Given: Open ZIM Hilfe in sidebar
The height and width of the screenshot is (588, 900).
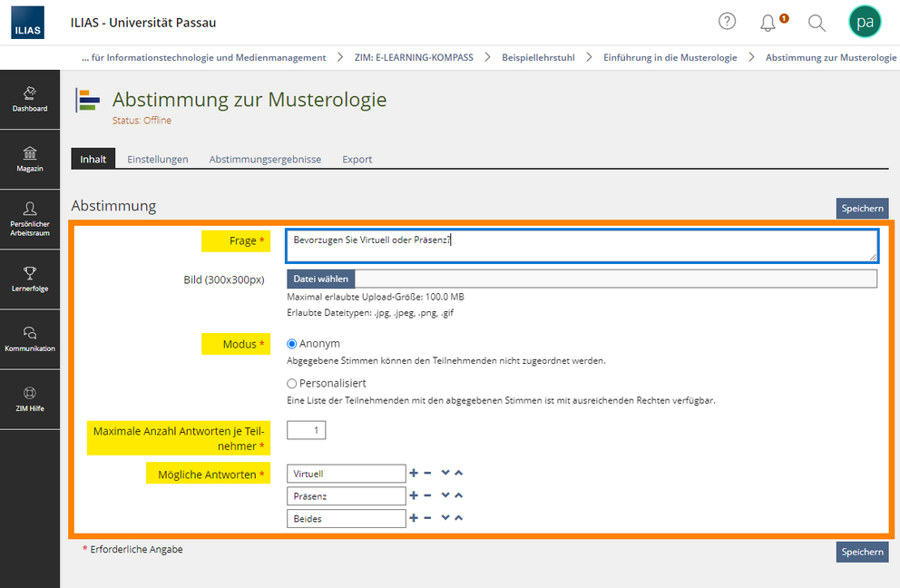Looking at the screenshot, I should pos(30,398).
